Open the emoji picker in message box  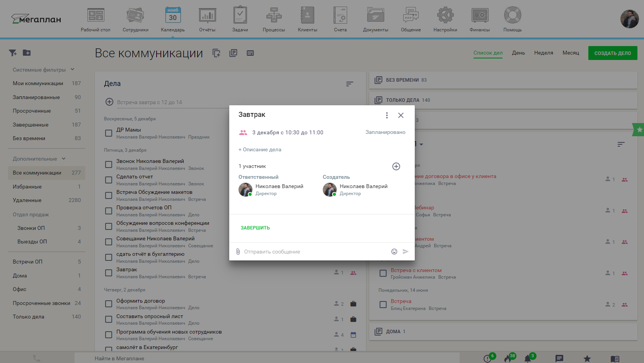394,252
